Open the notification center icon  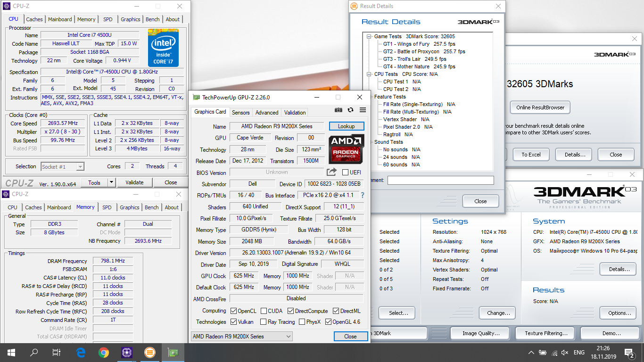tap(629, 353)
